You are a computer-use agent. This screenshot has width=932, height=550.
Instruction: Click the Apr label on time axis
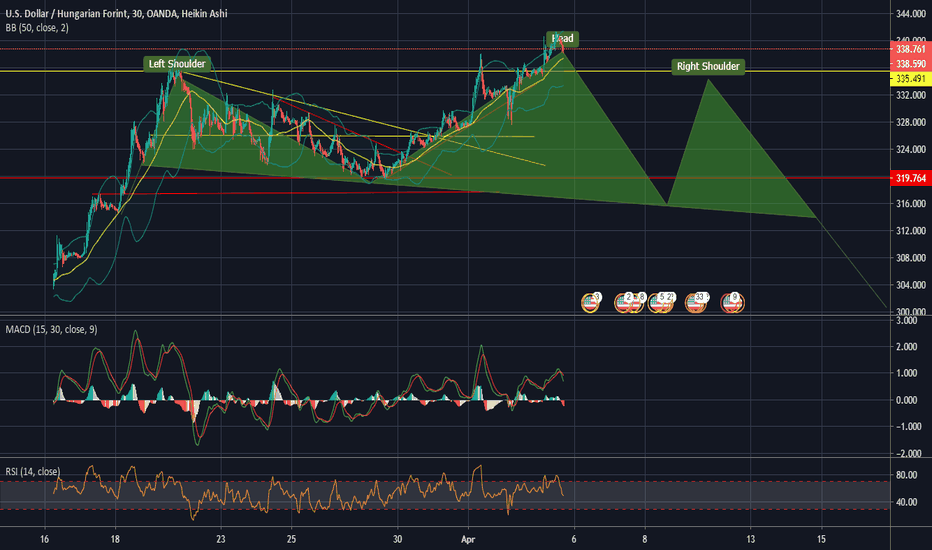coord(468,539)
